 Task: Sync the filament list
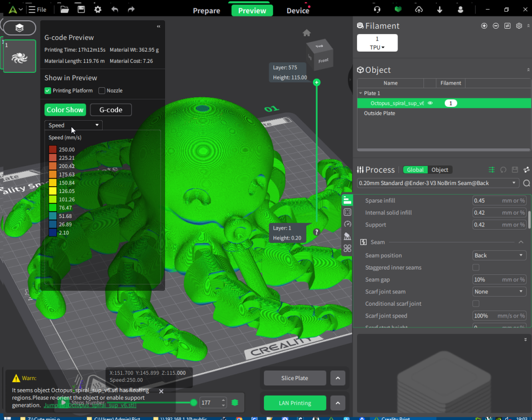(x=507, y=26)
